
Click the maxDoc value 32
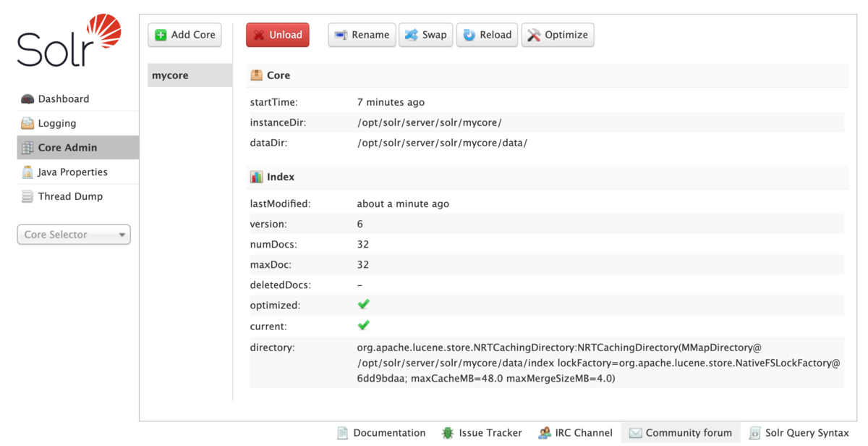pos(363,264)
